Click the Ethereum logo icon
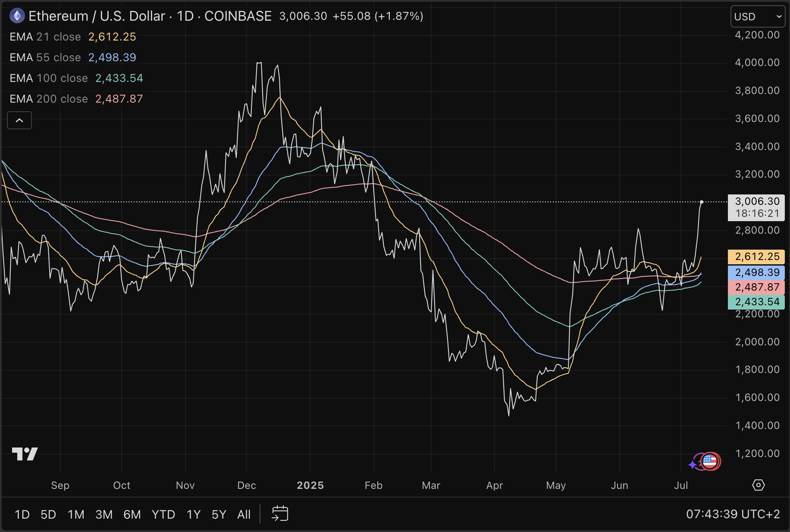Viewport: 790px width, 532px height. pyautogui.click(x=17, y=16)
